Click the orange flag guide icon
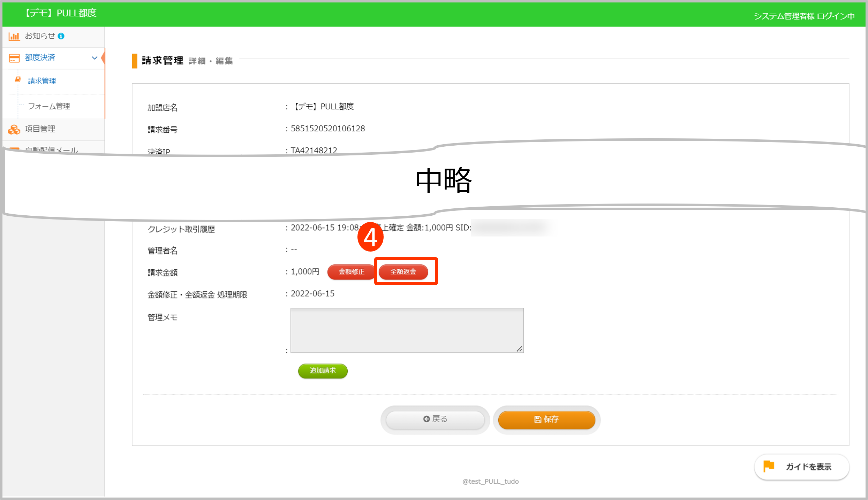The image size is (868, 500). tap(768, 466)
